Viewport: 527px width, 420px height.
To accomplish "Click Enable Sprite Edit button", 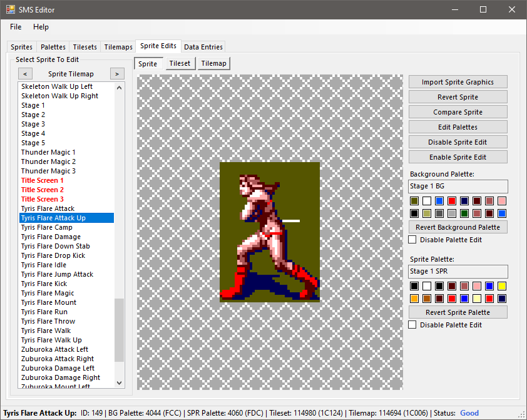I will [458, 157].
